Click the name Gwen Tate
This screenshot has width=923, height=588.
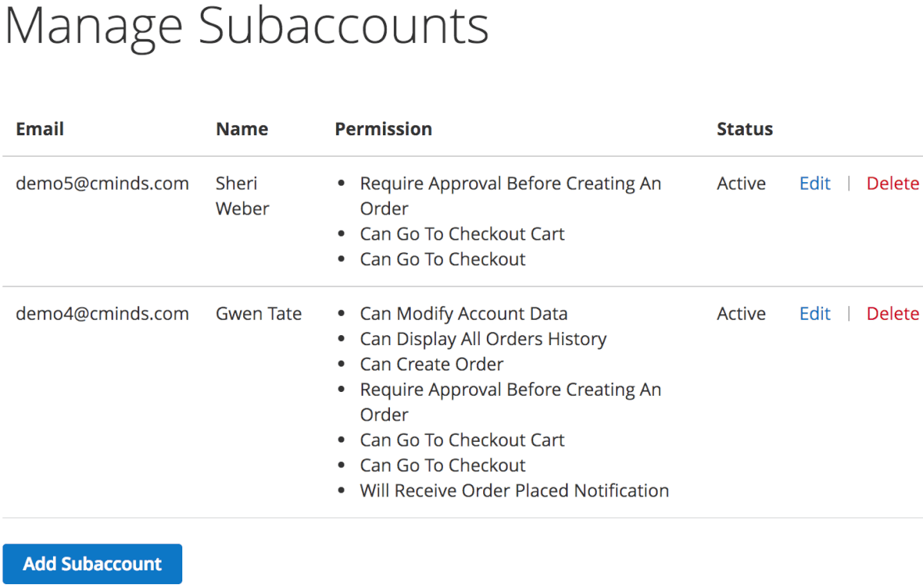pos(258,314)
